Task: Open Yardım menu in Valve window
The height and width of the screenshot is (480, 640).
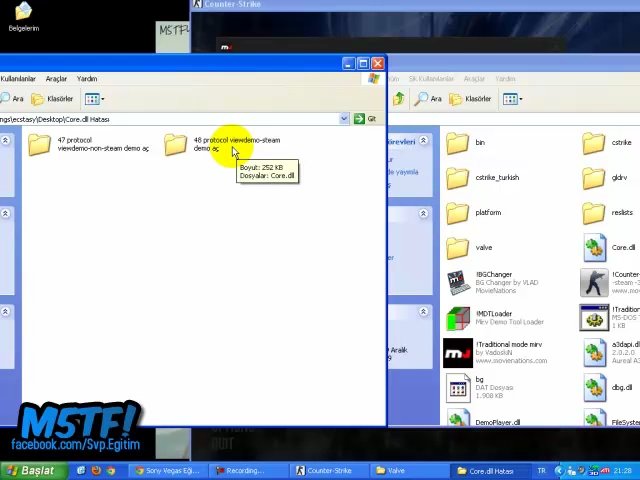Action: click(505, 79)
